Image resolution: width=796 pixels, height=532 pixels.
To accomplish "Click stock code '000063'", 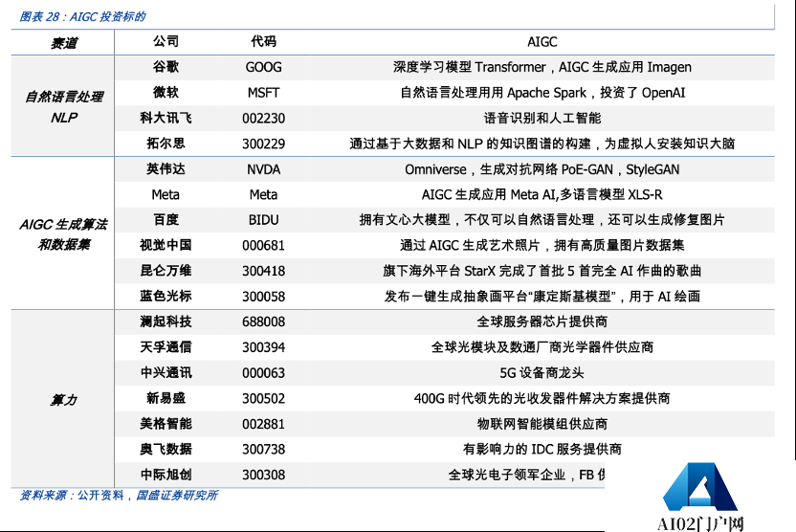I will coord(263,373).
